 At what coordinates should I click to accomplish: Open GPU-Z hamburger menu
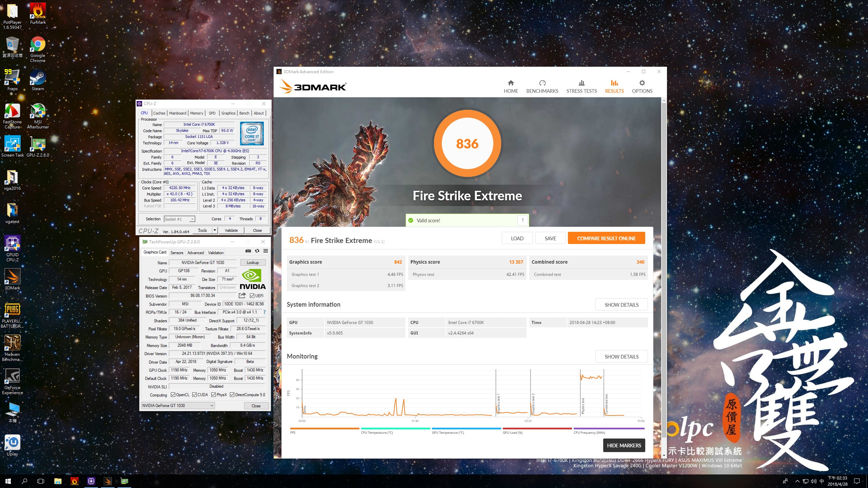click(x=265, y=251)
